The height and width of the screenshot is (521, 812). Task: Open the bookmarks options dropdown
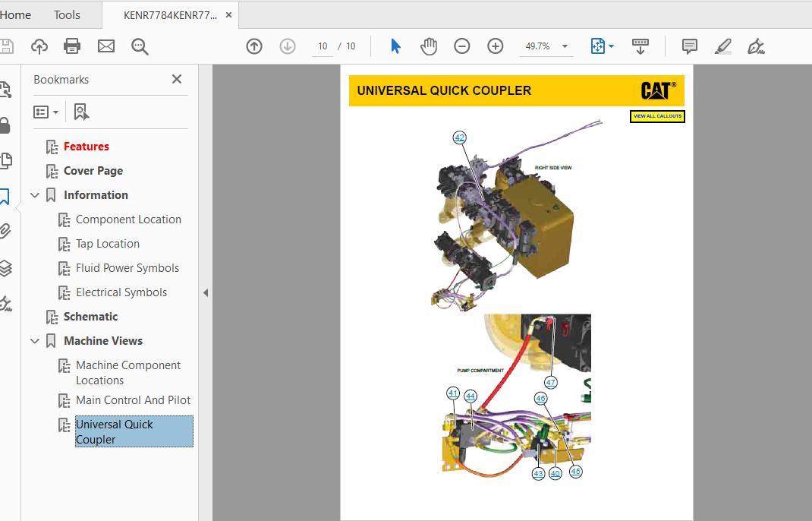click(x=46, y=112)
